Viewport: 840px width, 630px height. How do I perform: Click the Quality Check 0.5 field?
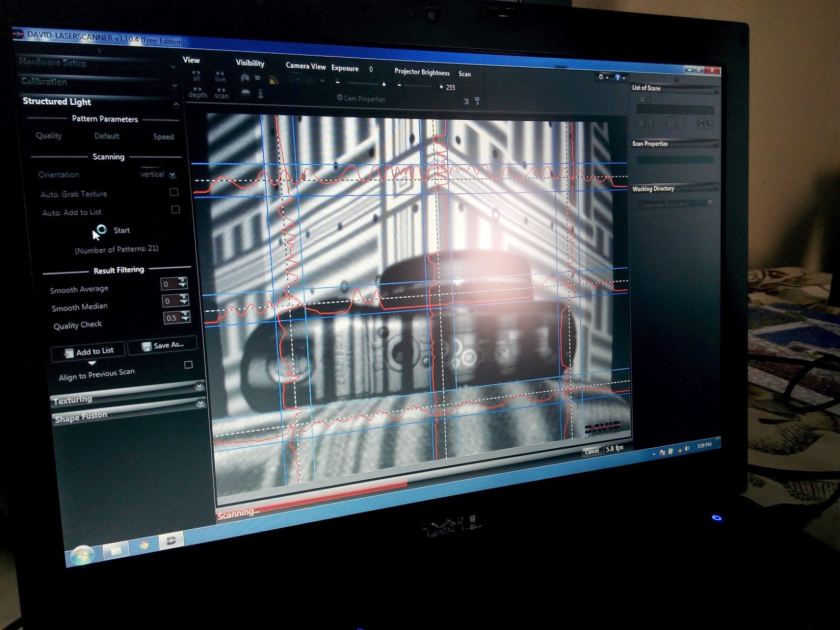point(172,318)
